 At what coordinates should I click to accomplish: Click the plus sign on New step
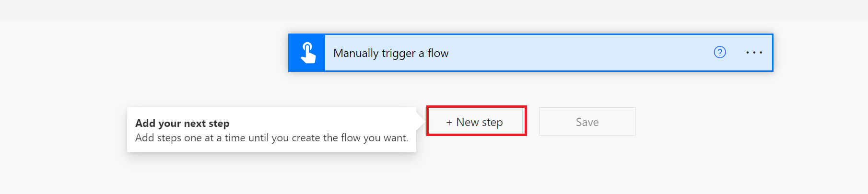tap(449, 123)
